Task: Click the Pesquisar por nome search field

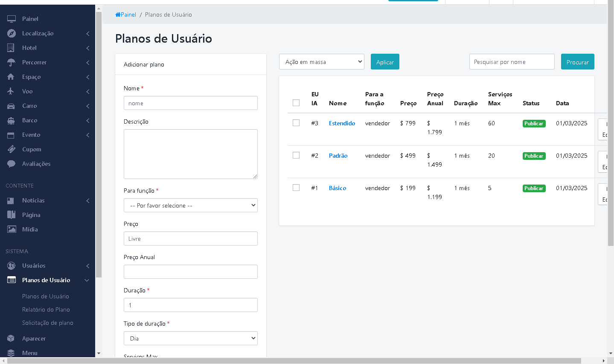Action: tap(512, 62)
